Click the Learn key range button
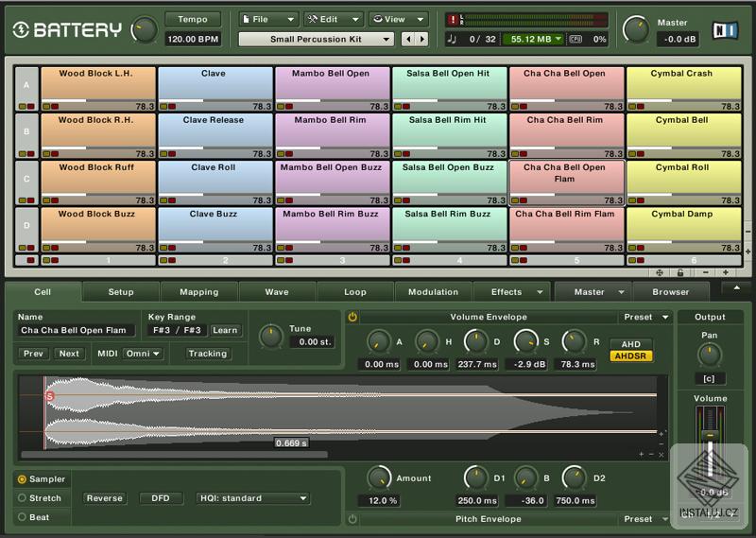 (x=225, y=331)
